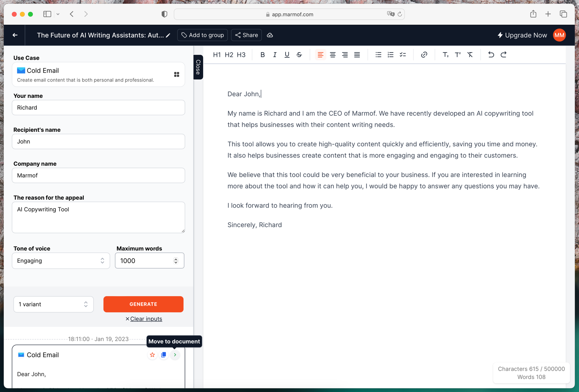
Task: Insert a hyperlink
Action: pyautogui.click(x=424, y=55)
